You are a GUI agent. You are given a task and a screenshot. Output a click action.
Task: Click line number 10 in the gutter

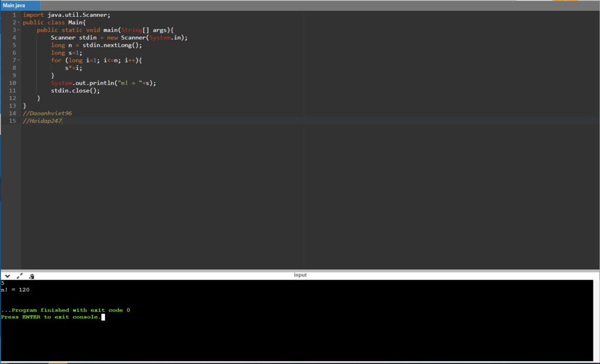click(13, 83)
